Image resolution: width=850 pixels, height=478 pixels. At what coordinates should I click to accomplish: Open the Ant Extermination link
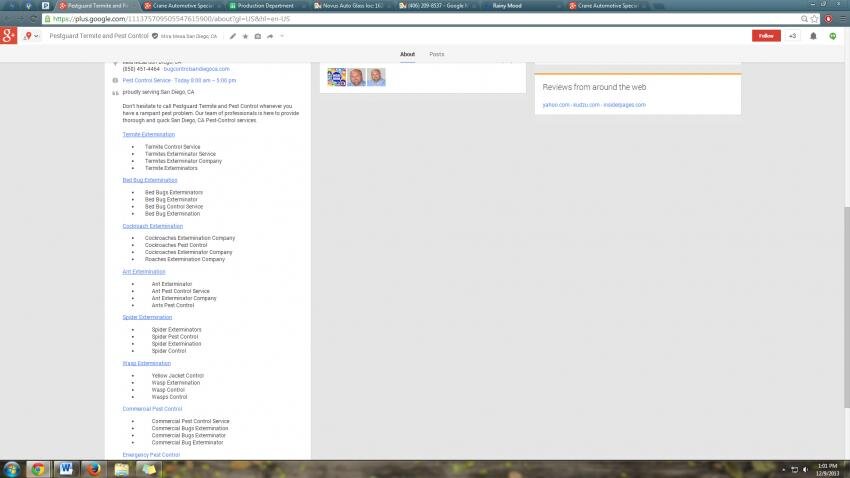point(144,272)
